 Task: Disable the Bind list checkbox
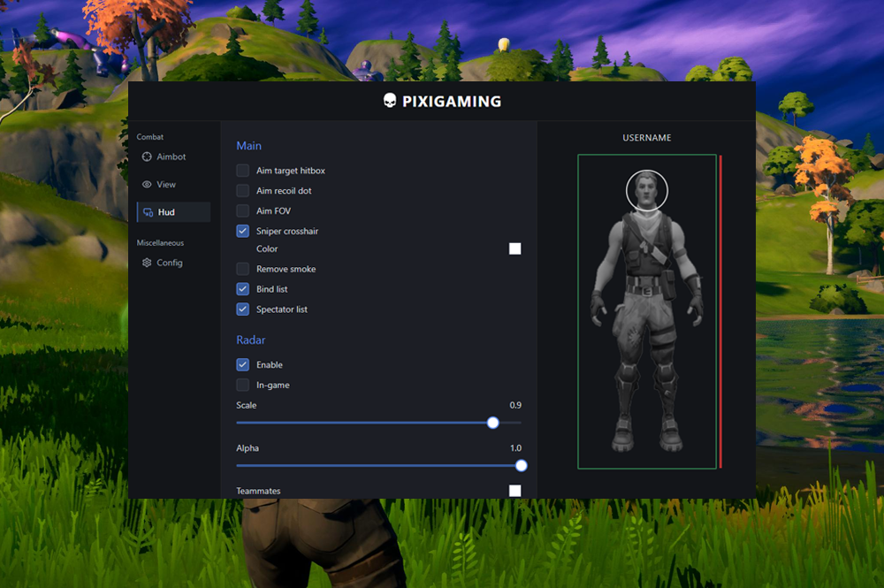242,289
